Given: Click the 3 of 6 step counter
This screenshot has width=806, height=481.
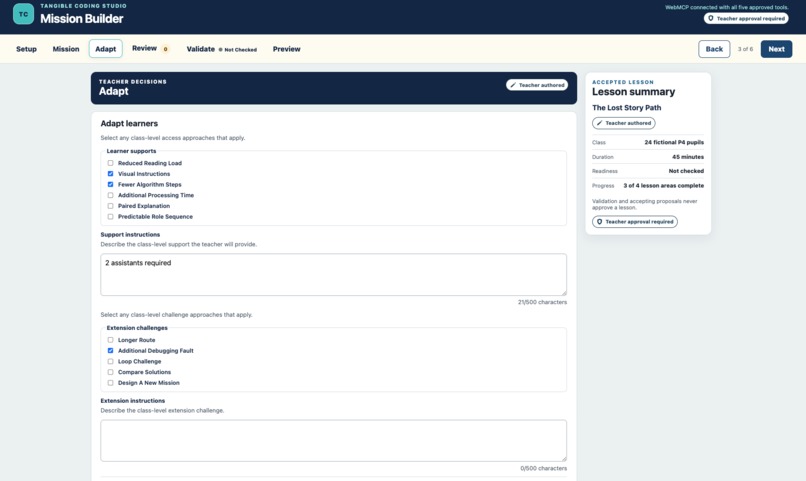Looking at the screenshot, I should pos(745,49).
